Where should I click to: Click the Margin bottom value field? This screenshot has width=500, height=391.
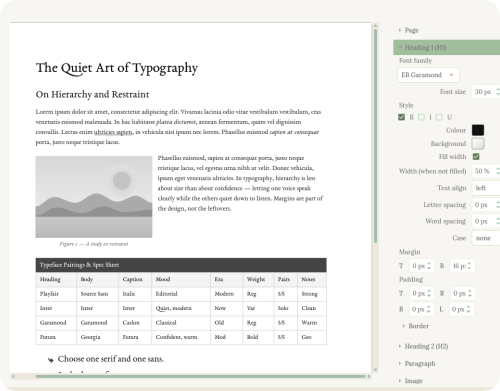pos(462,266)
